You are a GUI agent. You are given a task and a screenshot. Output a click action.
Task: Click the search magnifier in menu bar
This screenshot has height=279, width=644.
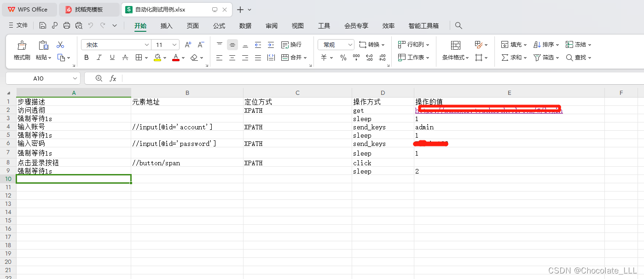click(x=458, y=26)
